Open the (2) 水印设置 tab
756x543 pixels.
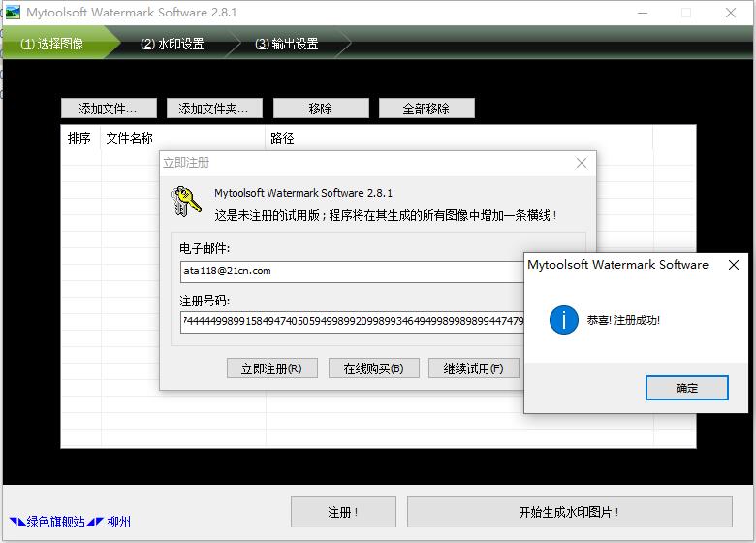[x=173, y=44]
